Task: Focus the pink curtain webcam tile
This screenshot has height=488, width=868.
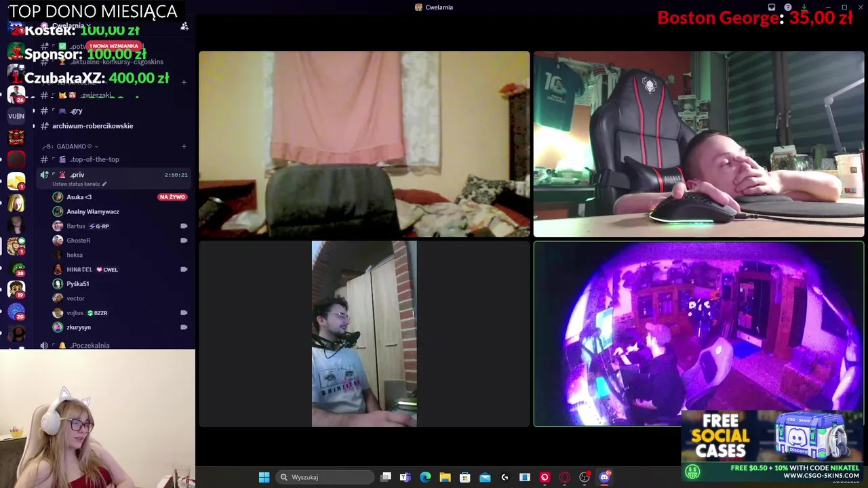Action: pos(364,144)
